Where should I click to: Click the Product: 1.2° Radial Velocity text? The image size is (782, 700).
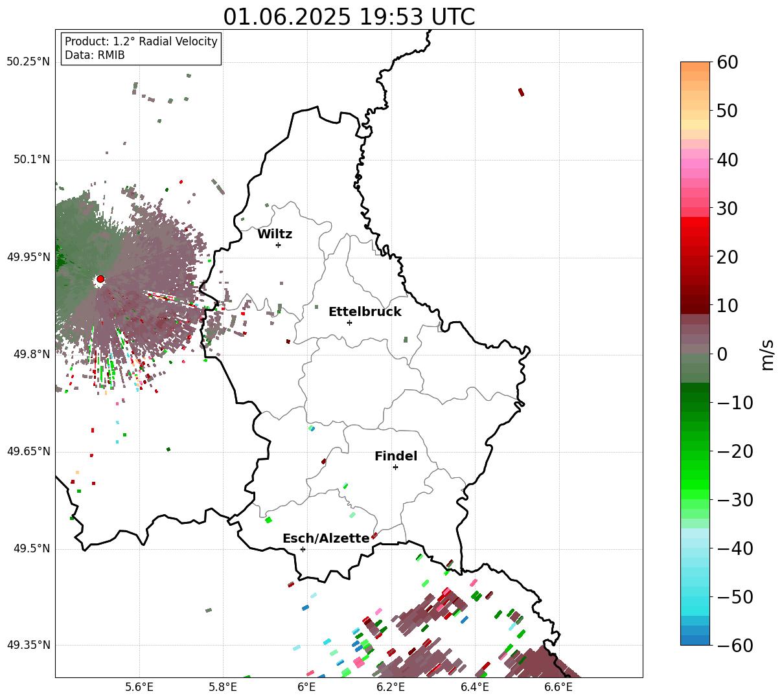(141, 41)
